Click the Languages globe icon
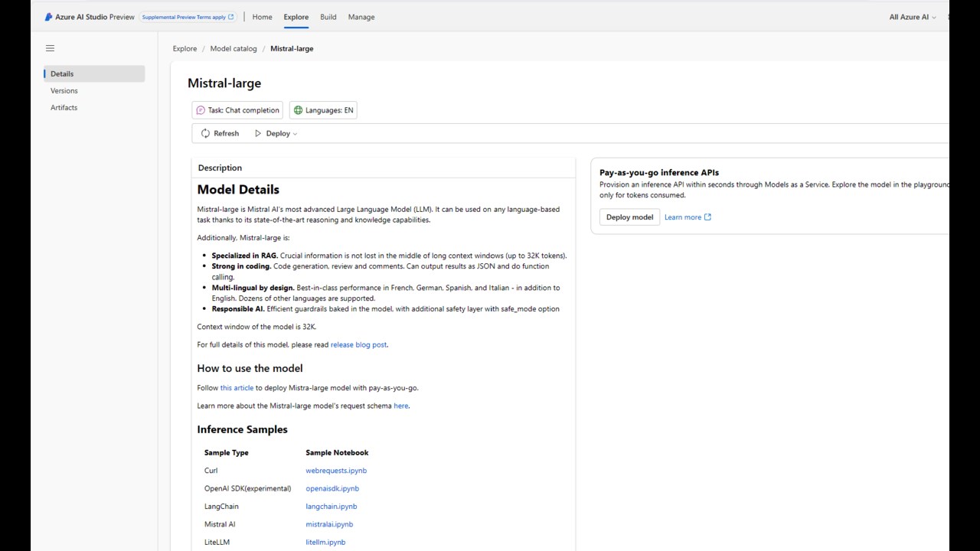 coord(299,110)
